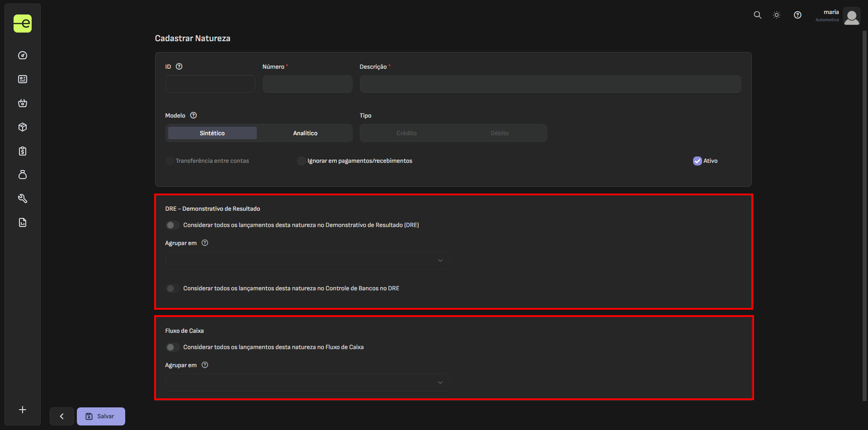Click the page vertical scrollbar
Viewport: 868px width, 430px height.
click(x=864, y=216)
